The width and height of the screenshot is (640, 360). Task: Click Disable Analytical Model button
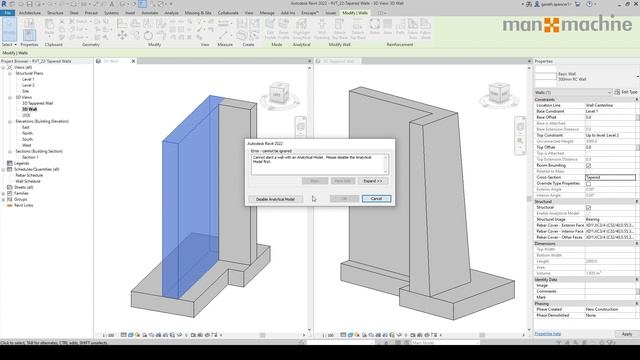click(276, 199)
